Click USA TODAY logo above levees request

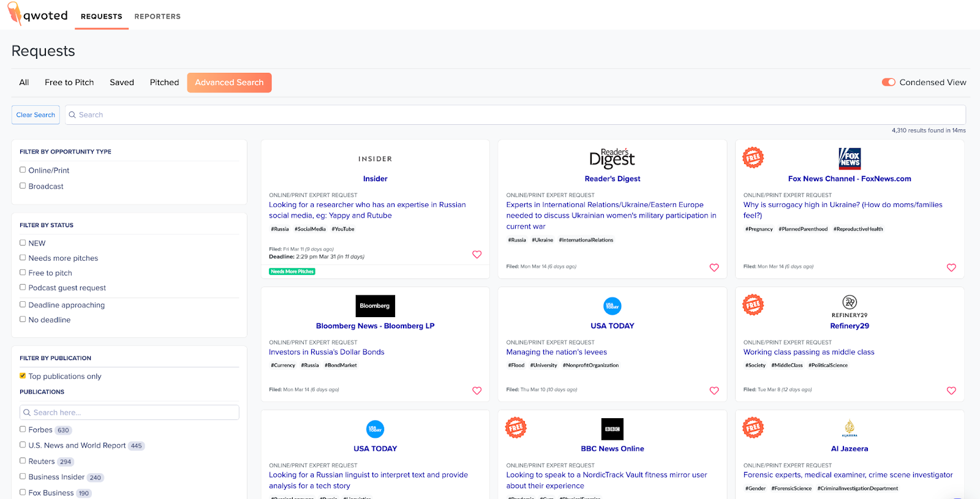[x=612, y=306]
